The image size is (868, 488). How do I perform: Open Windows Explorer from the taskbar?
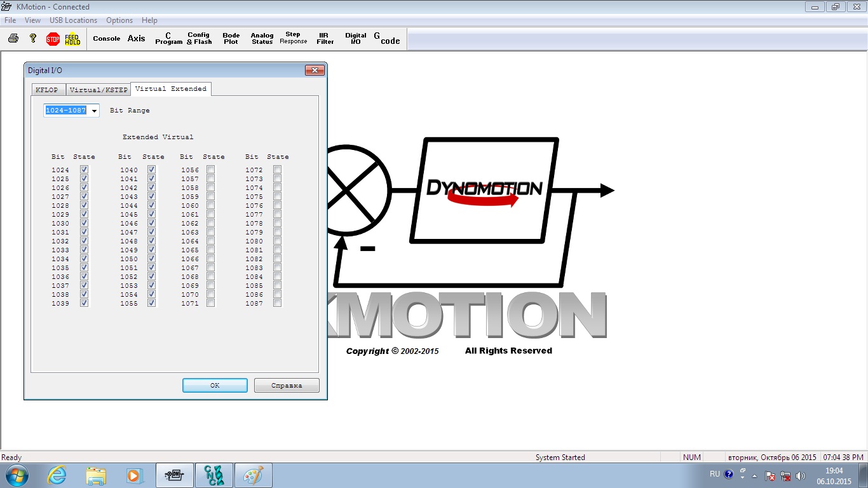pyautogui.click(x=96, y=475)
